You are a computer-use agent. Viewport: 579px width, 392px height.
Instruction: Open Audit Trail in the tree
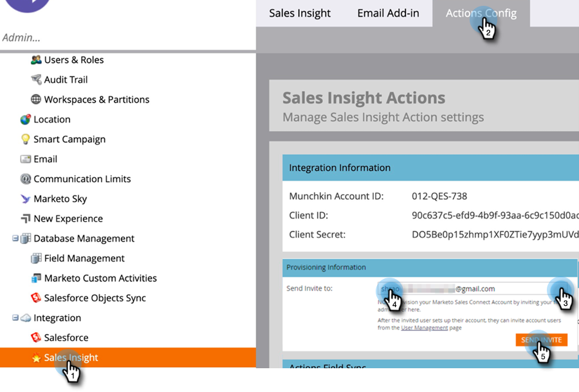click(x=66, y=80)
